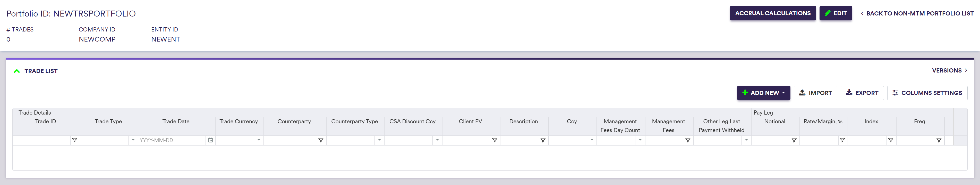Click the Notional column filter icon
The width and height of the screenshot is (980, 185).
coord(794,140)
